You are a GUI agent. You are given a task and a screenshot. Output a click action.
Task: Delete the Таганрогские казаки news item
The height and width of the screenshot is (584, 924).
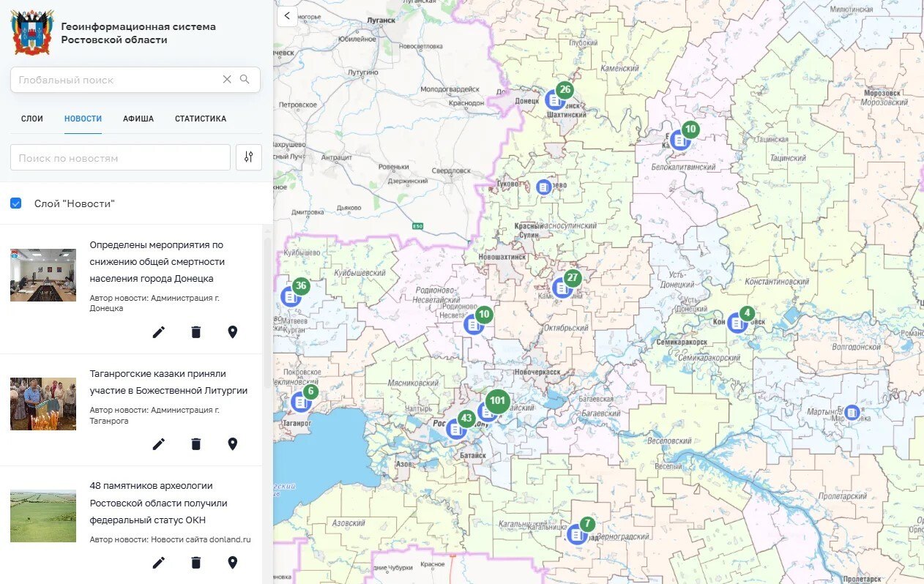click(195, 444)
